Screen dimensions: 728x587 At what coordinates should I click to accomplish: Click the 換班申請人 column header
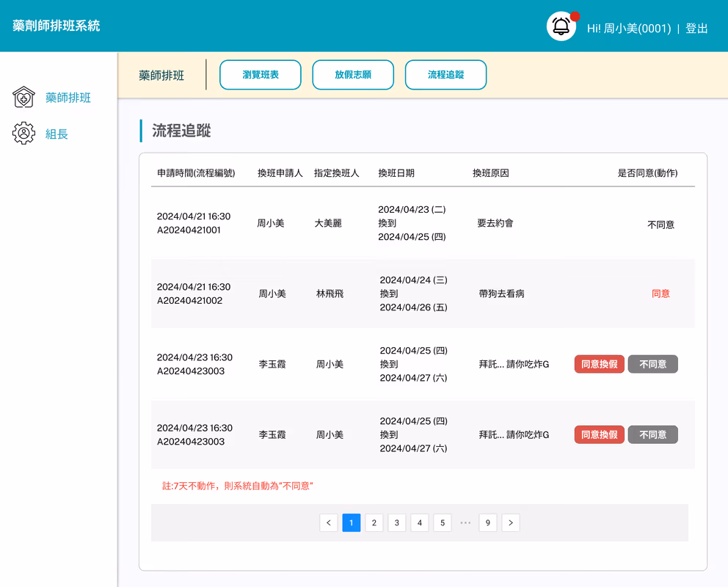[x=280, y=173]
